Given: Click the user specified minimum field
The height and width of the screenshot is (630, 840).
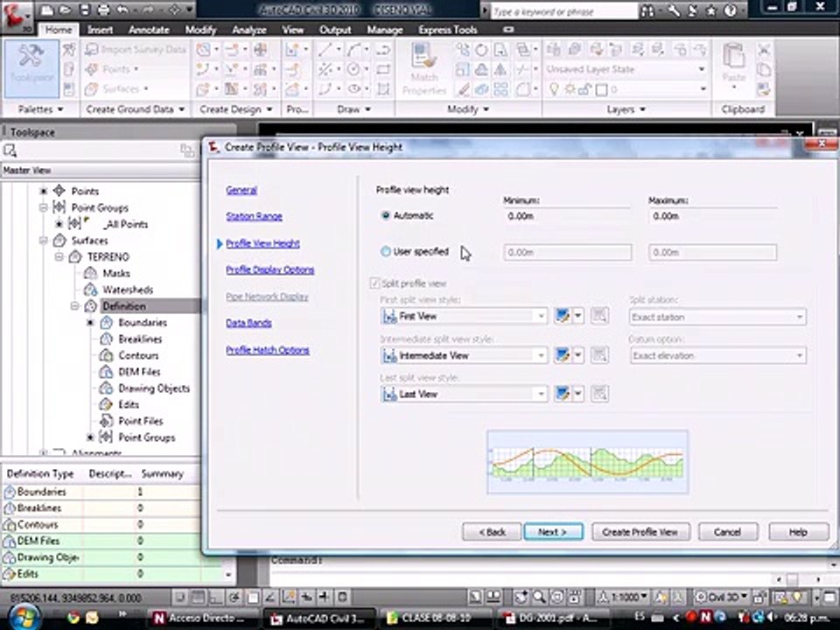Looking at the screenshot, I should 567,252.
